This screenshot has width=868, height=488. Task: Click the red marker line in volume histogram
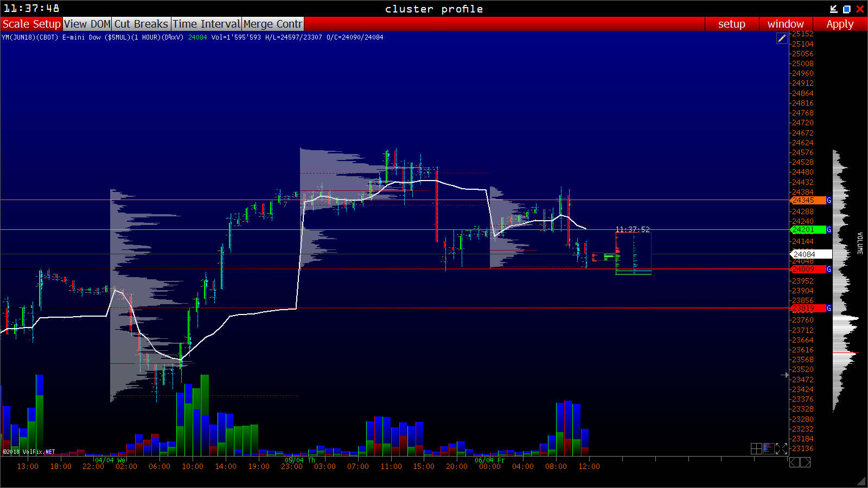(846, 353)
